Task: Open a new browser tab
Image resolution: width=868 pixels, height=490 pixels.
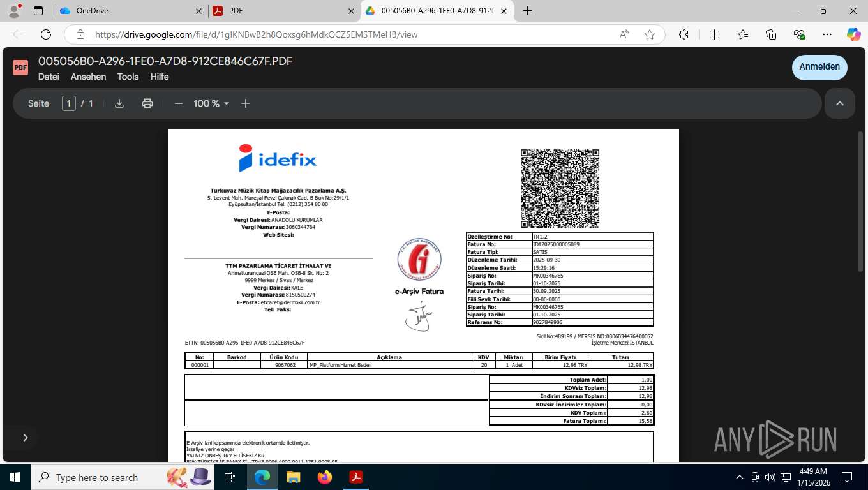Action: (x=527, y=11)
